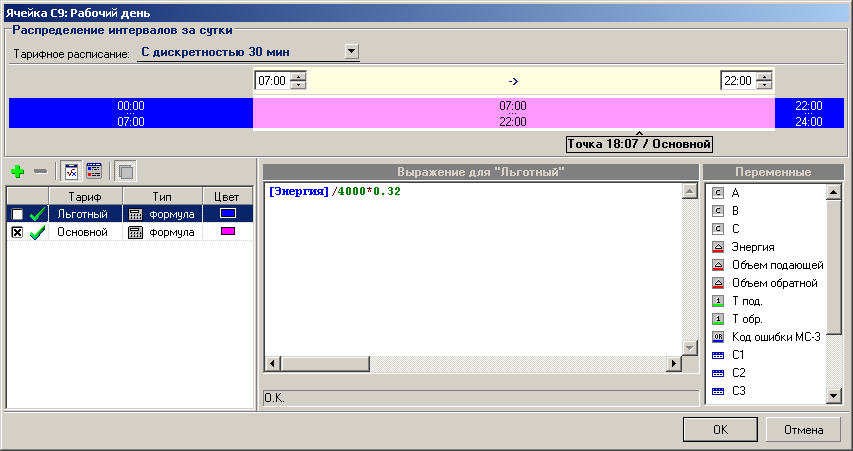Click the C1 variable icon
The width and height of the screenshot is (853, 451).
(x=718, y=355)
